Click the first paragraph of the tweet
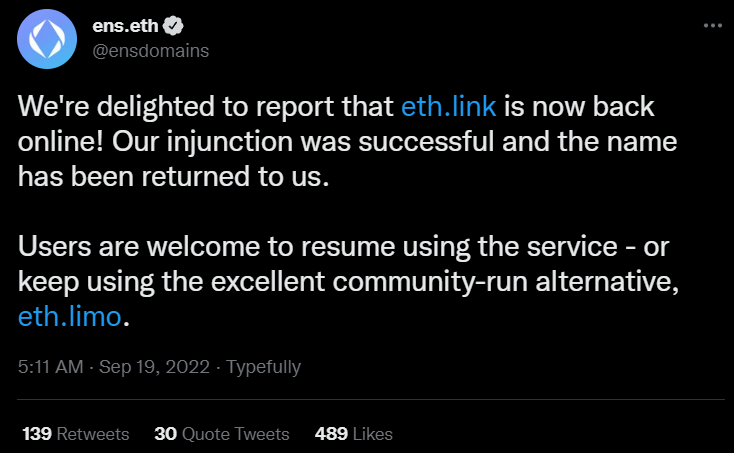This screenshot has width=734, height=453. (347, 141)
